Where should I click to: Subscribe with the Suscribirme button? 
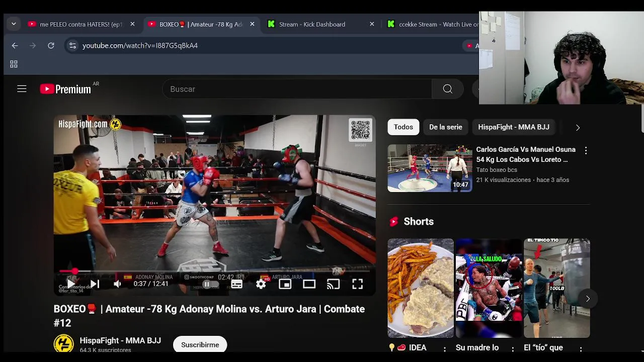click(200, 344)
